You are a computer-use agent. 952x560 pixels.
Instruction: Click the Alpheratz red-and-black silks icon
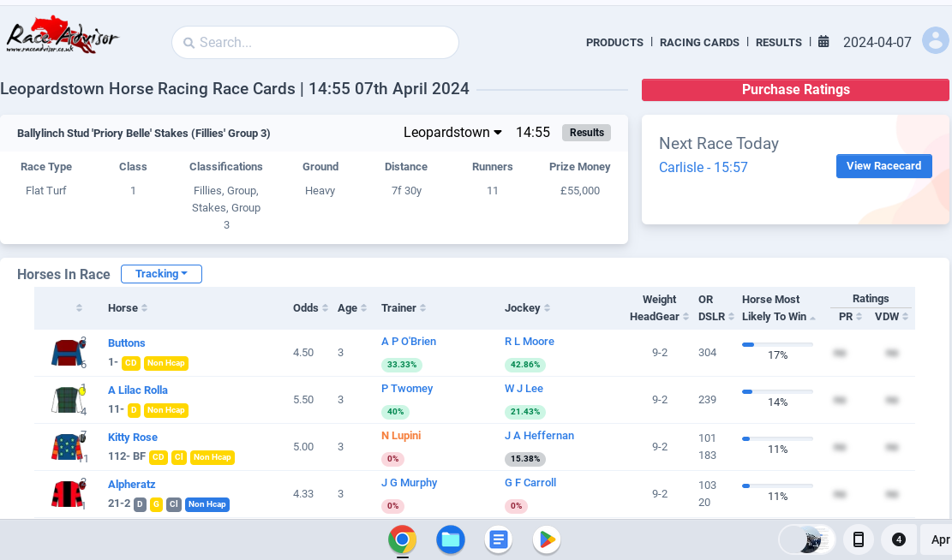[x=65, y=493]
